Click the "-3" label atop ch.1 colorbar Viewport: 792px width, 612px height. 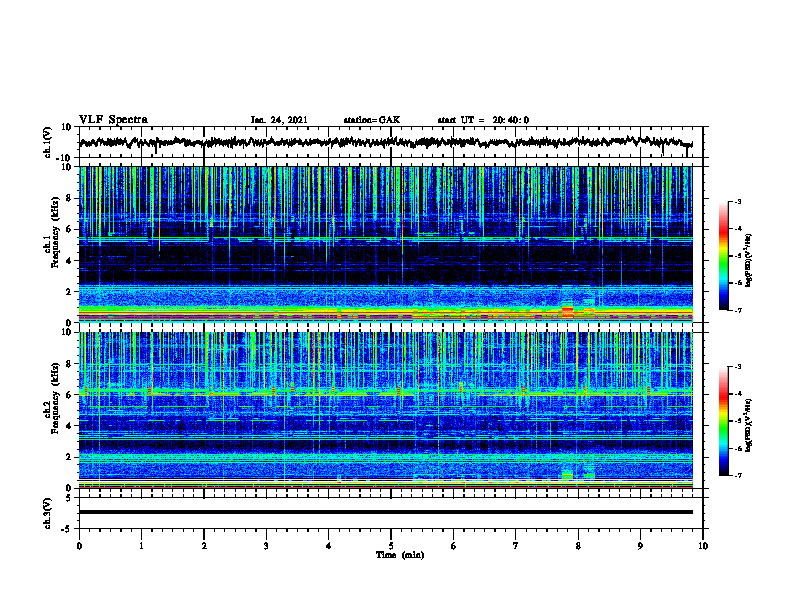[737, 201]
